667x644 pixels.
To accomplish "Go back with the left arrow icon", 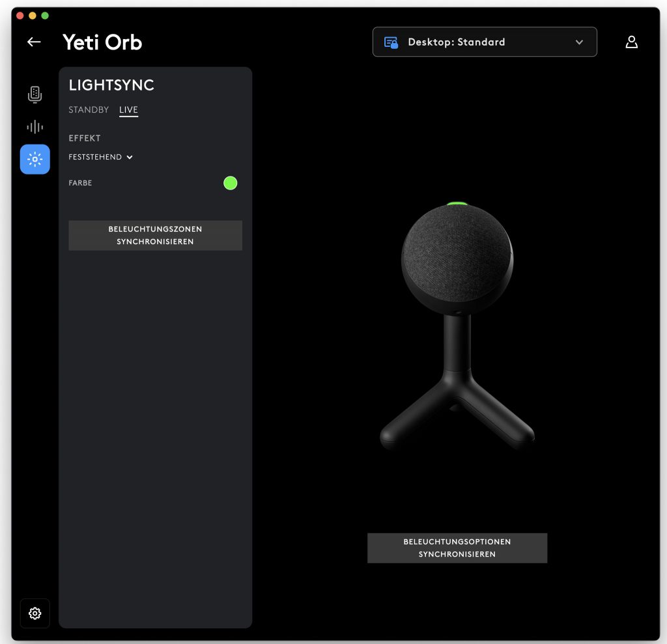I will (x=34, y=42).
